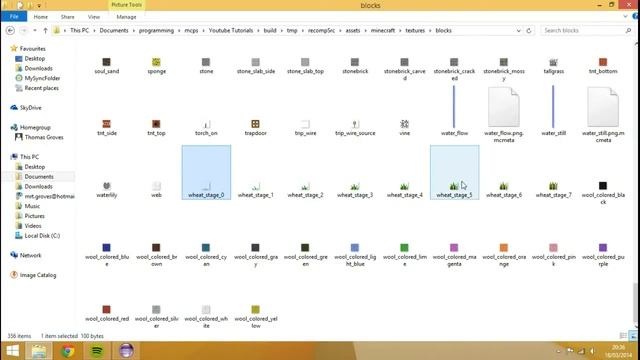Image resolution: width=640 pixels, height=360 pixels.
Task: Select the wool_colored_red file
Action: coord(107,314)
